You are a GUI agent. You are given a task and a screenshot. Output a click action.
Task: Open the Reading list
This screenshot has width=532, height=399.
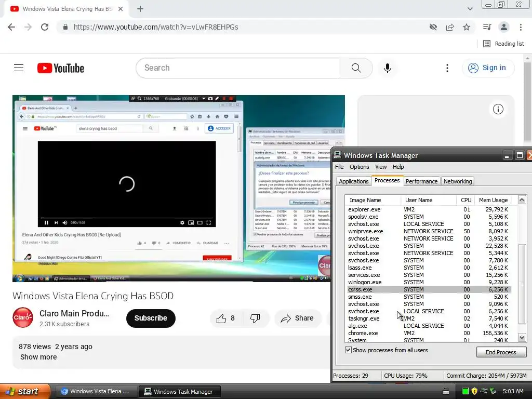tap(503, 44)
